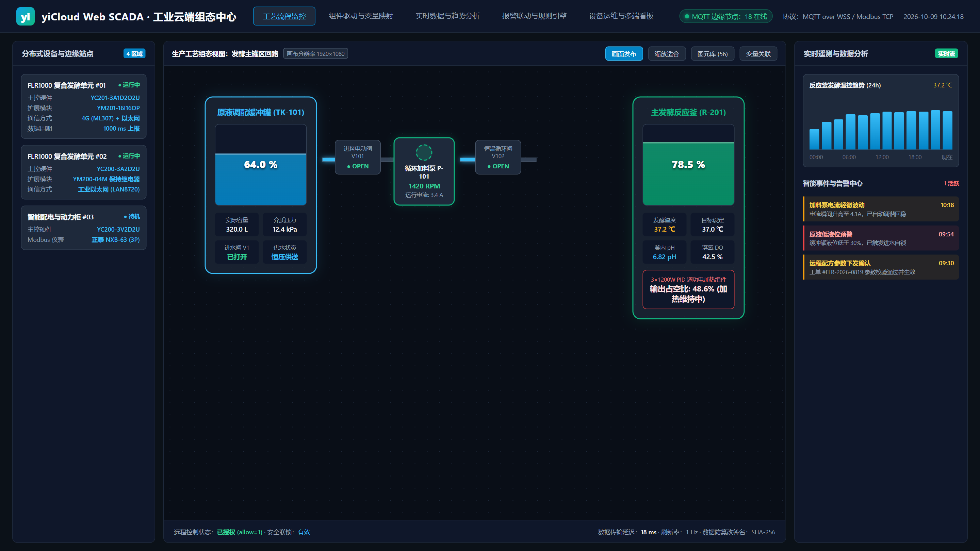Open the 原液低液位预警 alarm

[881, 238]
